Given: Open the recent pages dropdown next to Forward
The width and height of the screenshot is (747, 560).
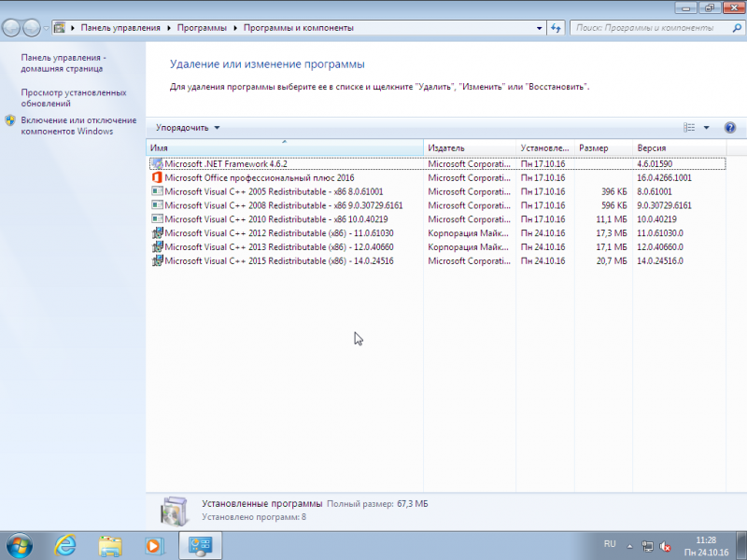Looking at the screenshot, I should [46, 28].
